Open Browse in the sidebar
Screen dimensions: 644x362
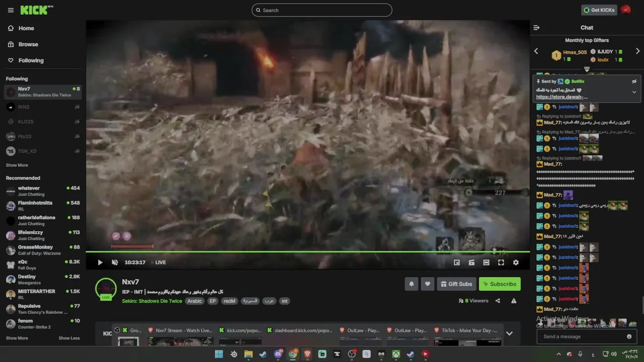[x=28, y=44]
